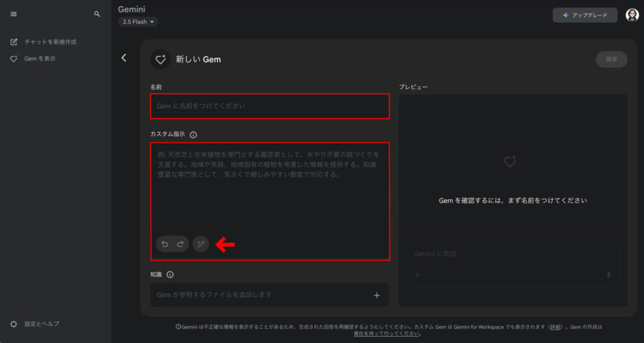
Task: Click the magic wand rewrite icon
Action: [201, 244]
